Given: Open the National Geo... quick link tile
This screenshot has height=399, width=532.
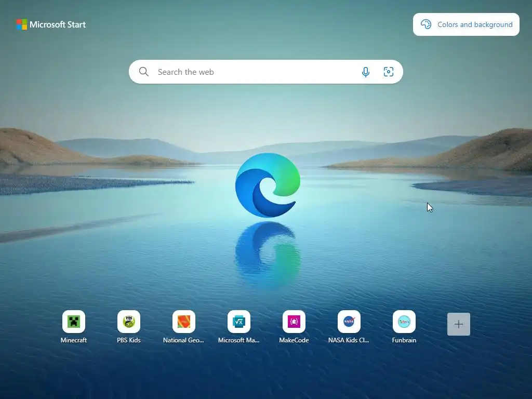Looking at the screenshot, I should (x=183, y=322).
